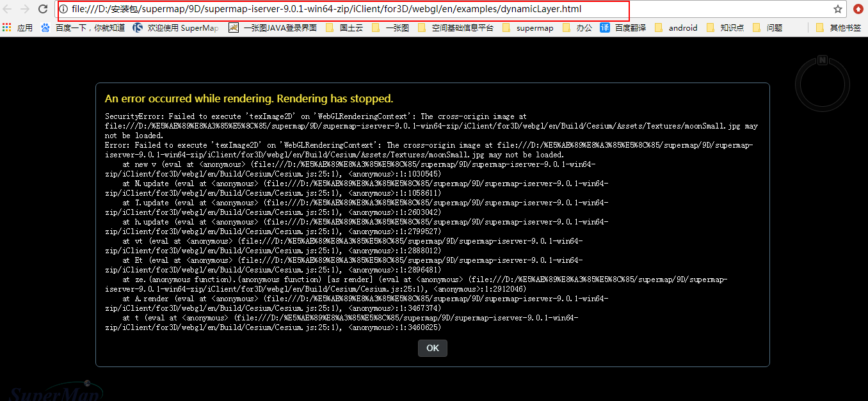Dismiss the rendering error with OK
Image resolution: width=868 pixels, height=401 pixels.
click(x=433, y=348)
